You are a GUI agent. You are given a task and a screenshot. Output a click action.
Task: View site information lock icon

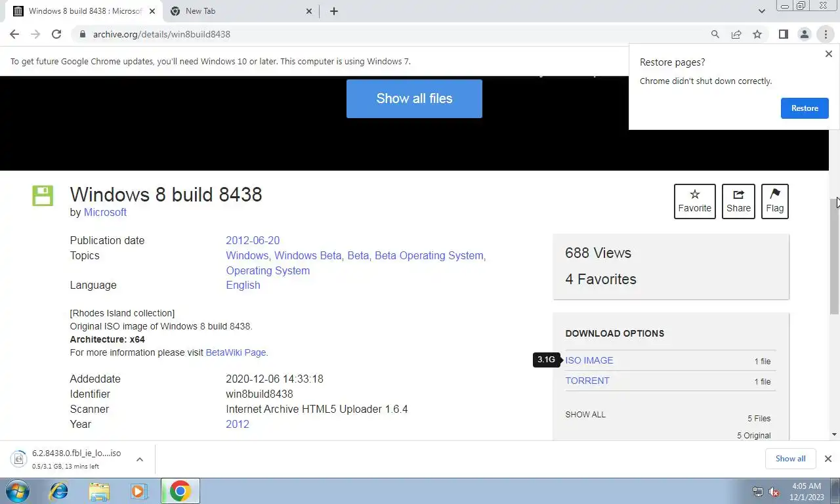82,34
